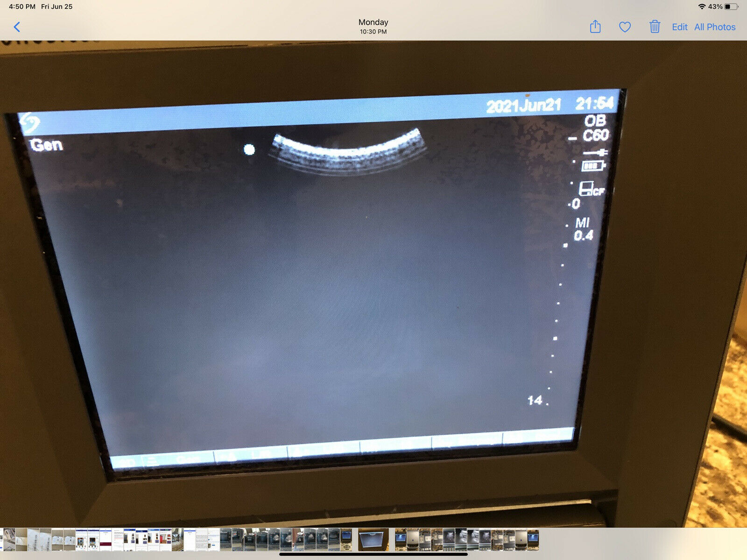Screen dimensions: 747x560
Task: Tap the 4:50 PM clock in status bar
Action: pos(22,7)
